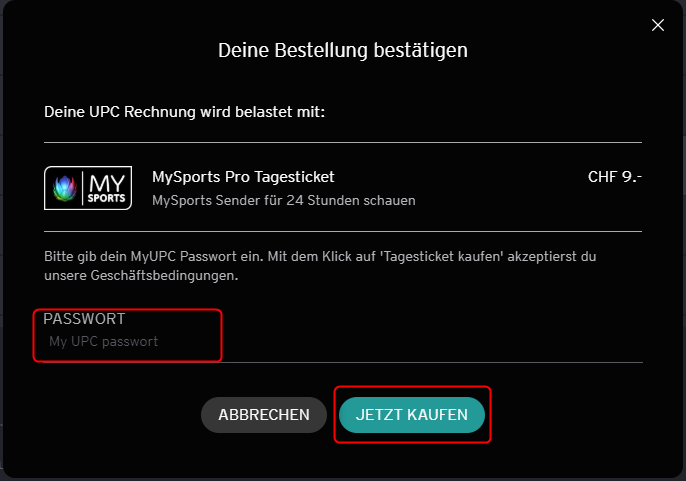Click the Deine Bestellung bestätigen heading
The image size is (686, 481).
(x=343, y=50)
